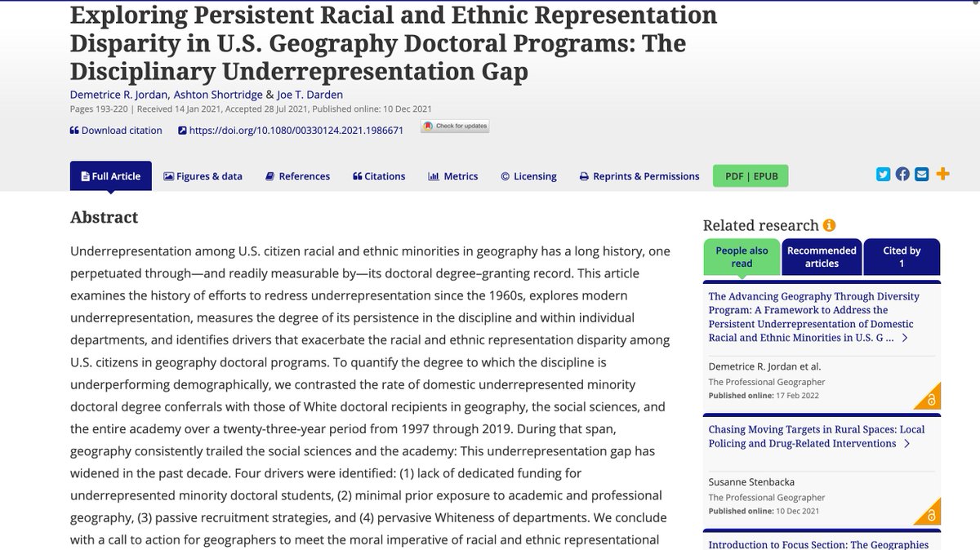Select Recommended articles tab
This screenshot has height=550, width=980.
[822, 256]
